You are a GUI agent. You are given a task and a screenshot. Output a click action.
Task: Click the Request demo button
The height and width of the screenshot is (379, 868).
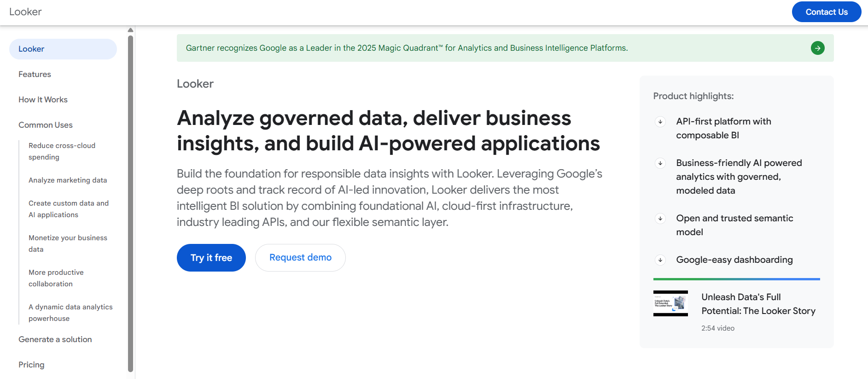(x=300, y=258)
